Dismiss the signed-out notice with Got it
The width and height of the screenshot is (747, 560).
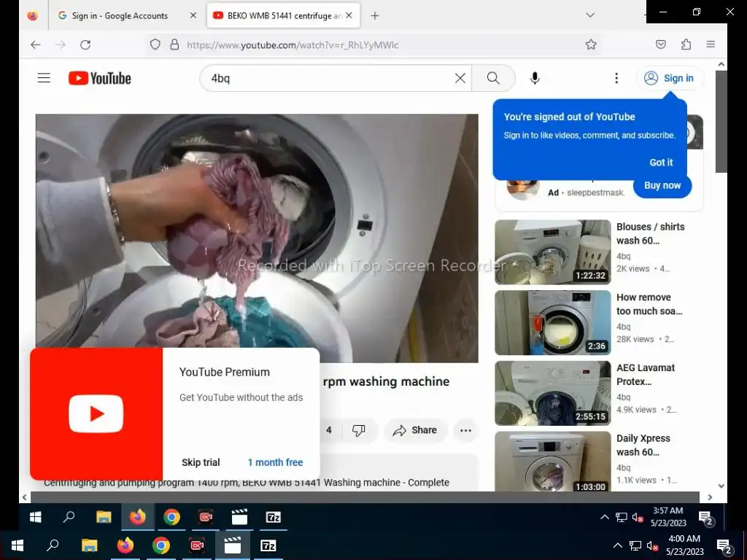661,163
